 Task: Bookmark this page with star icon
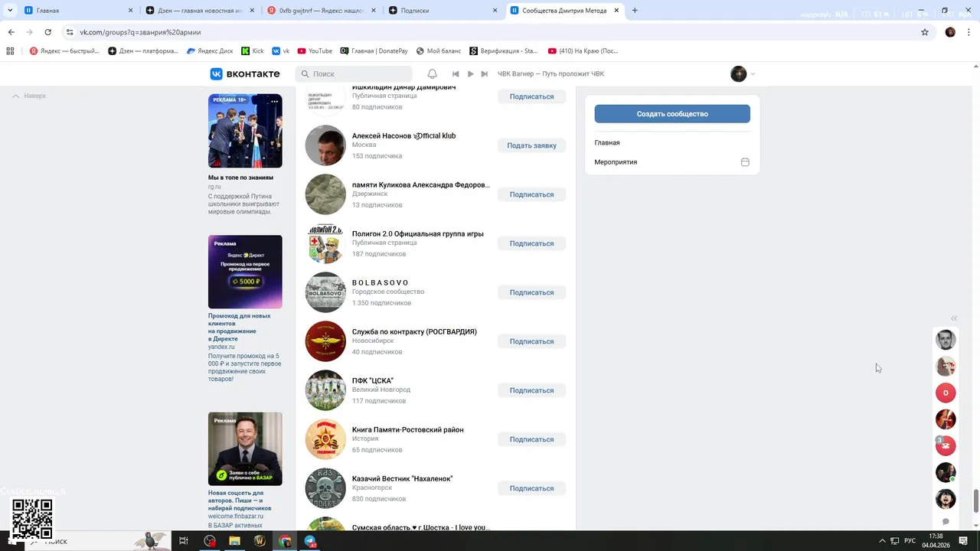[x=925, y=32]
